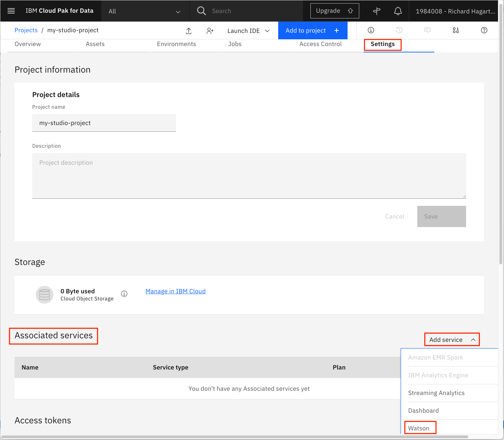Click the Search input field

coord(256,11)
